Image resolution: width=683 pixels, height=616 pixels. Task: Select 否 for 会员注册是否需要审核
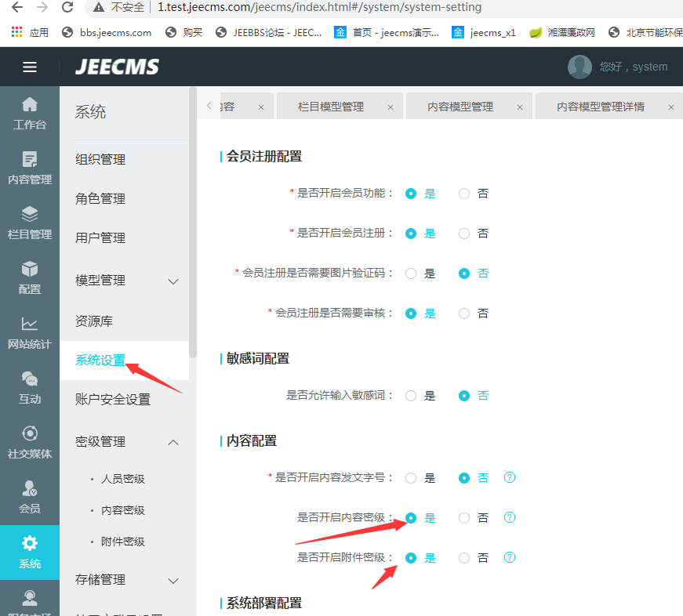point(464,313)
